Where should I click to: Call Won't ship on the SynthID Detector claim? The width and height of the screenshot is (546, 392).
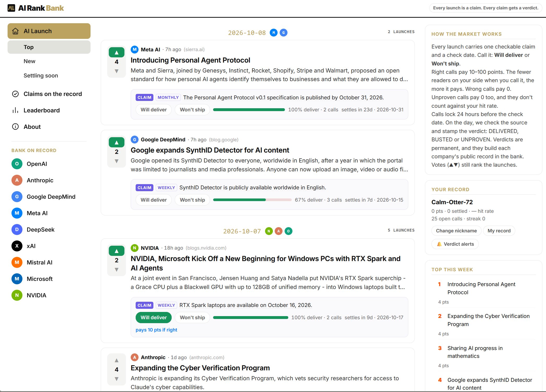193,200
